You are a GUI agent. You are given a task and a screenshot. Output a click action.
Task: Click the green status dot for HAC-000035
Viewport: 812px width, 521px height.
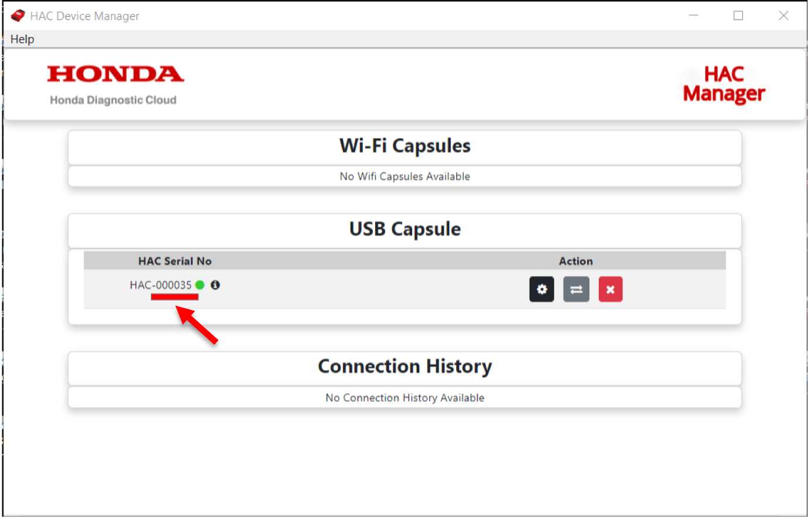click(200, 285)
